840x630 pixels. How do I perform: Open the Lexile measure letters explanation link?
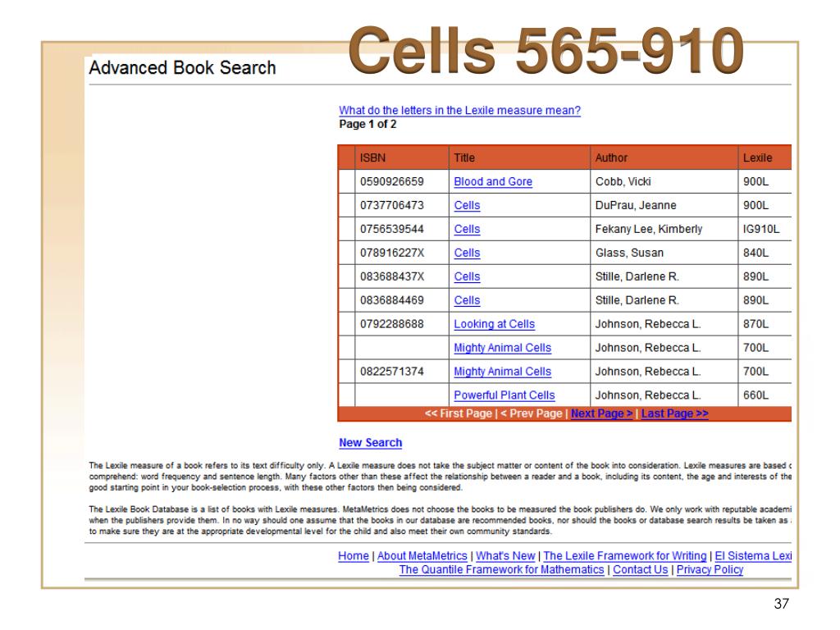[x=459, y=111]
